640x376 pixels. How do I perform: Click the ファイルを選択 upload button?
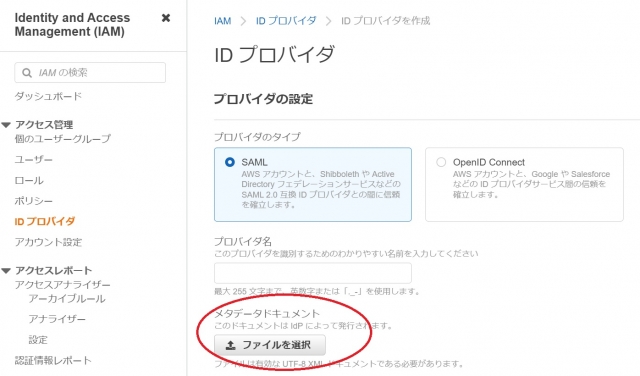(270, 345)
